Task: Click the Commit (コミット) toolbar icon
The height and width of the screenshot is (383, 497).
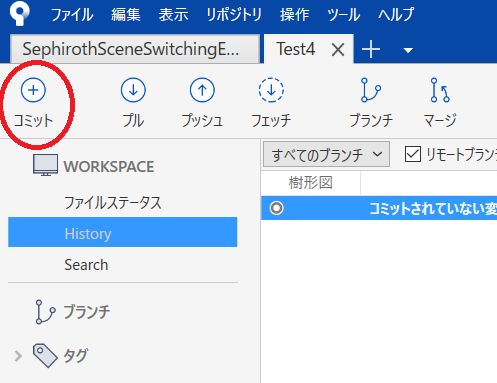Action: [x=33, y=90]
